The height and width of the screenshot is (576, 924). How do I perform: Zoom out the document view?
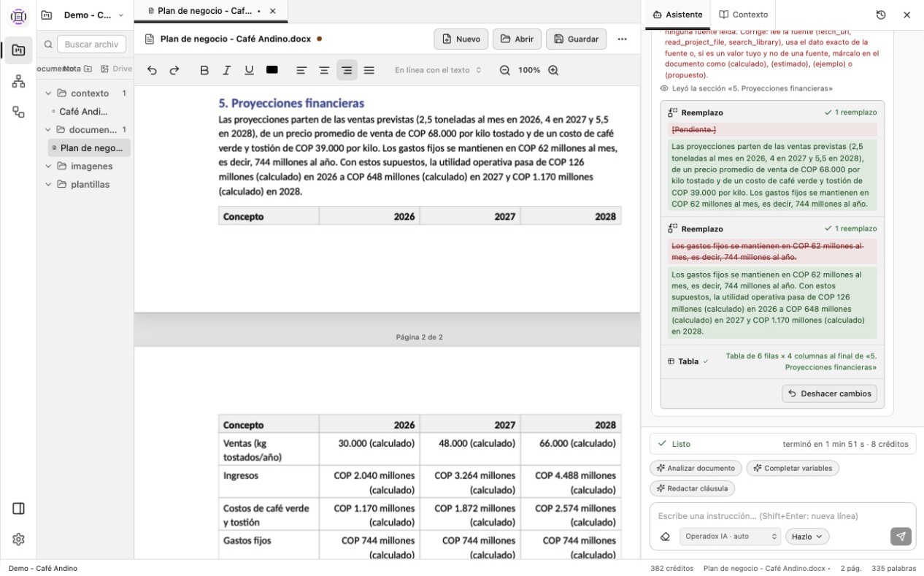[x=505, y=70]
